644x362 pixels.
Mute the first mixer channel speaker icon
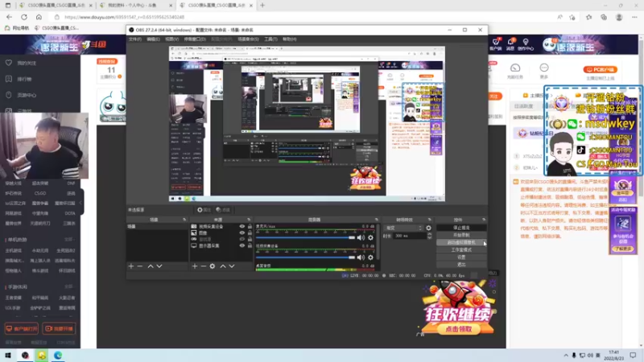(x=361, y=237)
